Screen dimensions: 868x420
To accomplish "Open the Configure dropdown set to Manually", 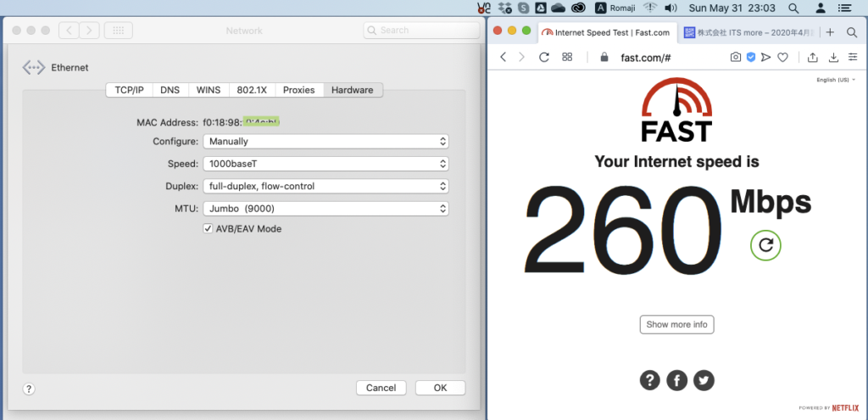I will [325, 142].
